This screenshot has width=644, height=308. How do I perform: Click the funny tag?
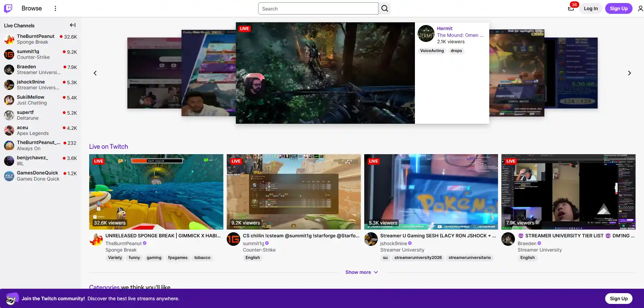click(x=134, y=258)
